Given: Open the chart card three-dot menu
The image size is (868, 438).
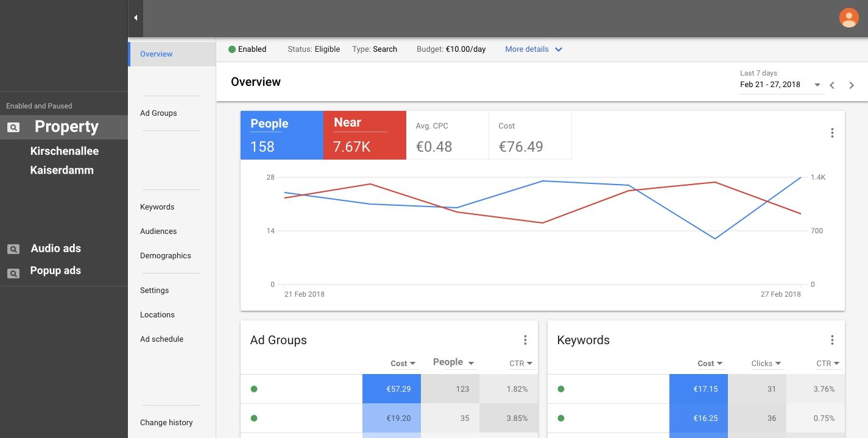Looking at the screenshot, I should tap(832, 133).
